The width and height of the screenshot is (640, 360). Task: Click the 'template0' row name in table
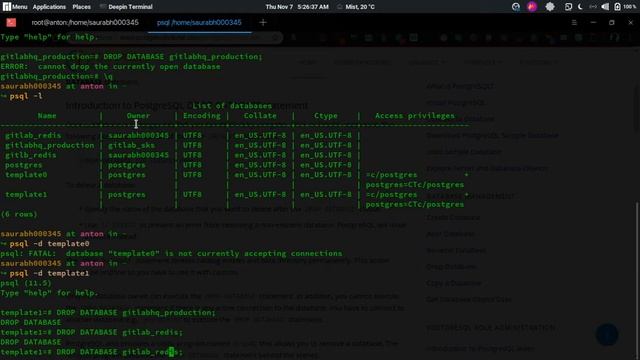pos(26,175)
